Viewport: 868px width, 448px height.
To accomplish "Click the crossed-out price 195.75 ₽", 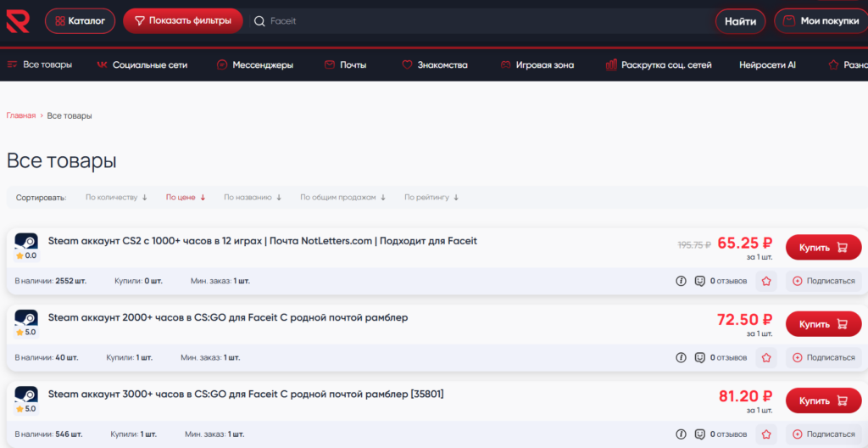I will 694,245.
